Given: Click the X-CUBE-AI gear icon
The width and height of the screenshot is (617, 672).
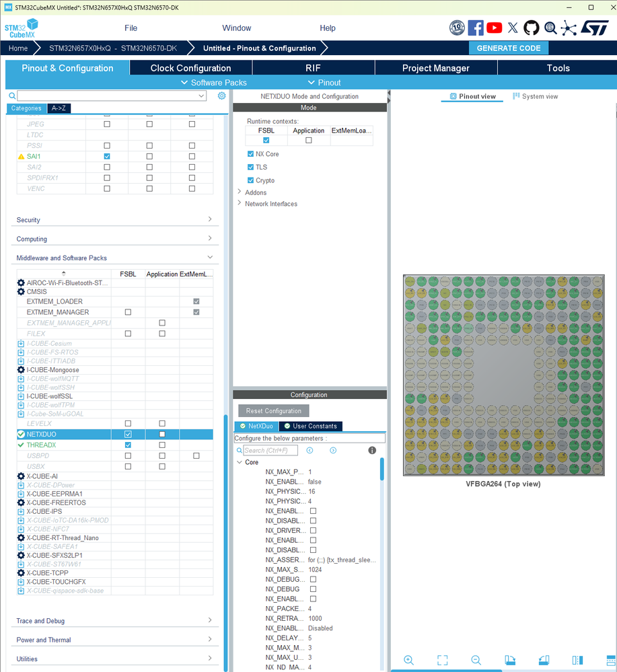Looking at the screenshot, I should click(x=21, y=476).
